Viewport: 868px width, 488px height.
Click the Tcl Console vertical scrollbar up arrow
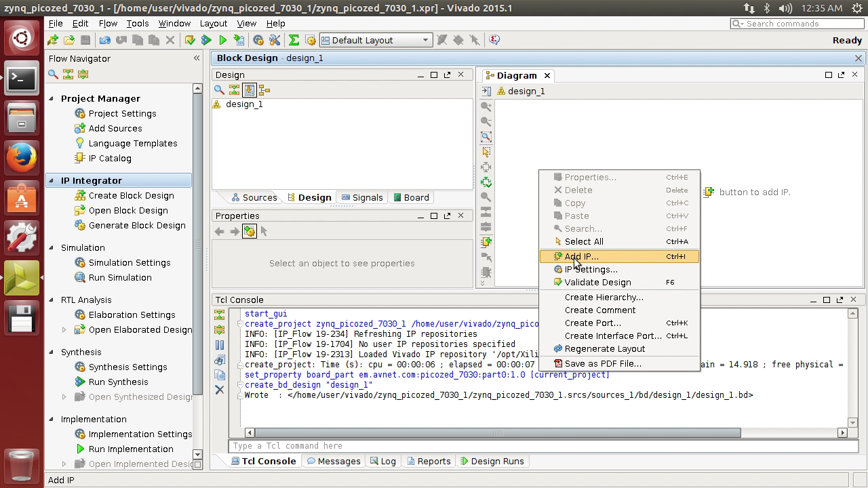[x=853, y=314]
